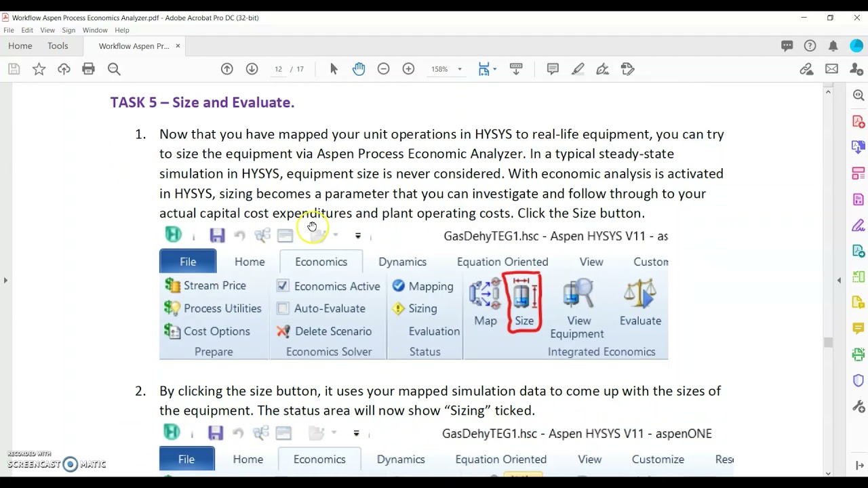Open Organize Pages green tool in right pane
The width and height of the screenshot is (868, 488).
[x=859, y=277]
